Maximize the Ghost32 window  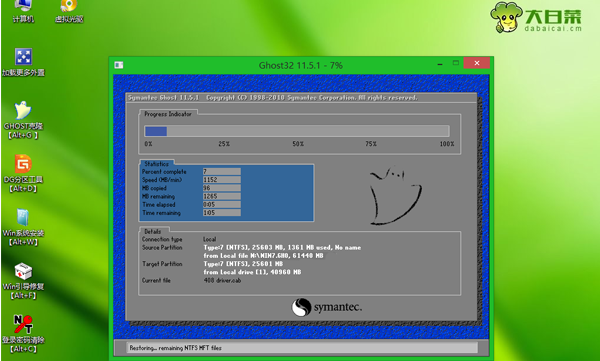point(455,63)
